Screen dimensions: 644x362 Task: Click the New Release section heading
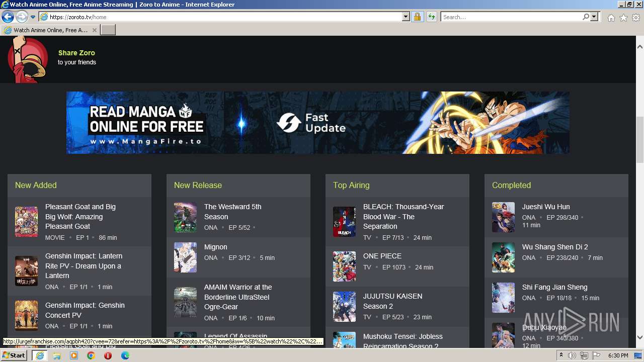click(198, 185)
